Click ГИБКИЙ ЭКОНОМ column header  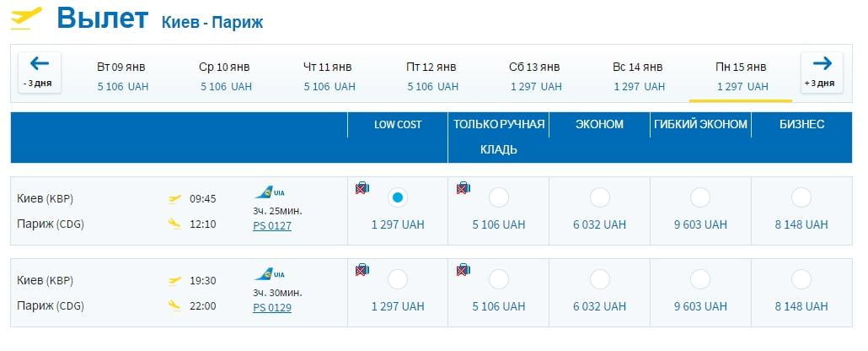[x=700, y=125]
